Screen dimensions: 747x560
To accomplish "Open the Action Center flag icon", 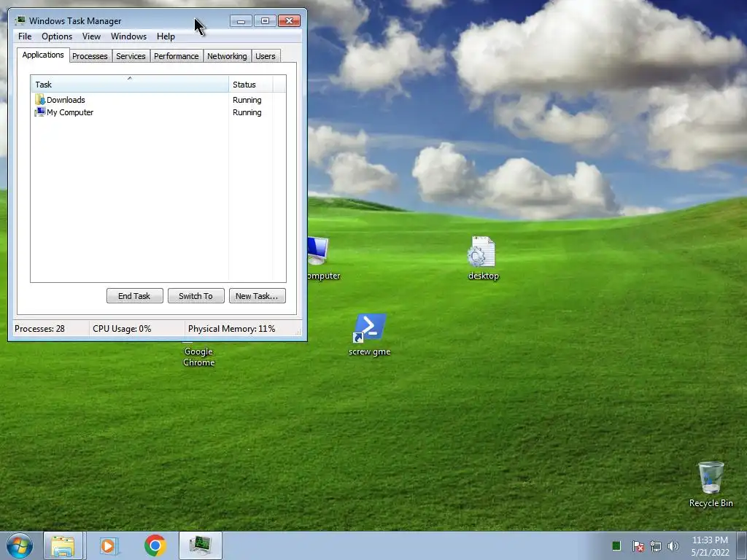I will 638,546.
